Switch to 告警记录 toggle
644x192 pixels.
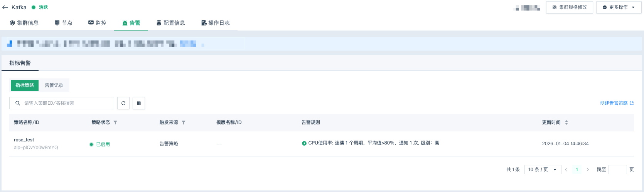tap(54, 85)
